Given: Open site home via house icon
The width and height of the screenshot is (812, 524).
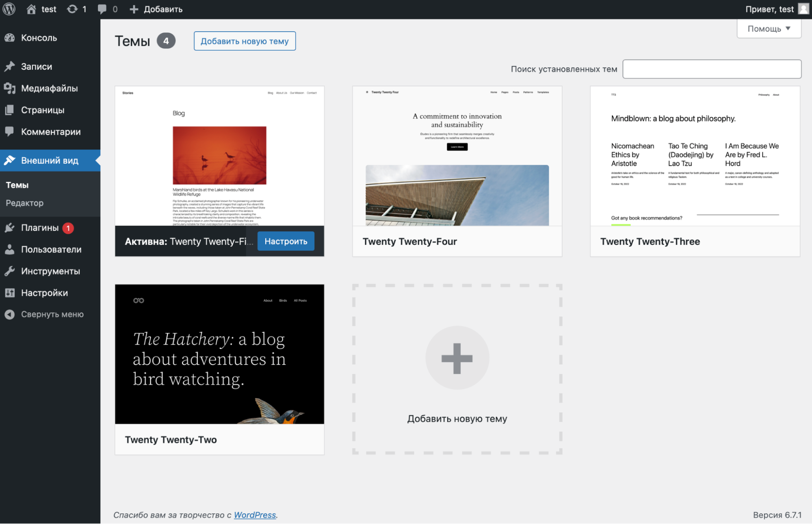Looking at the screenshot, I should (31, 9).
